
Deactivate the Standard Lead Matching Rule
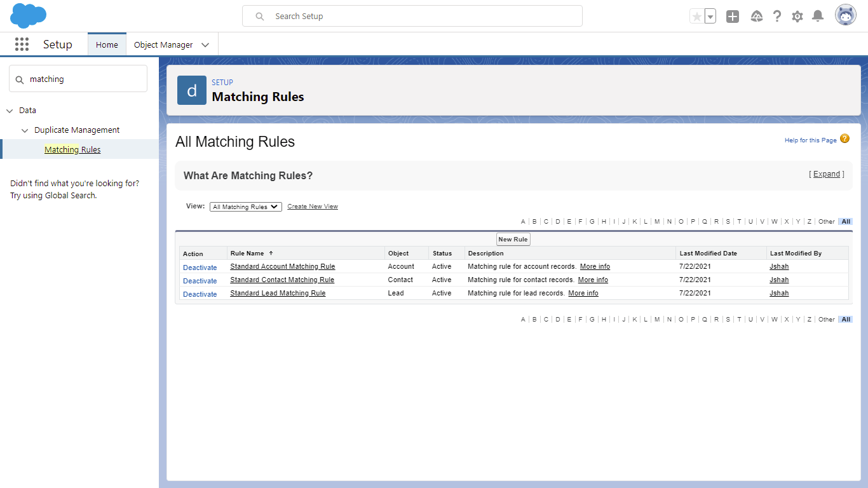click(200, 294)
